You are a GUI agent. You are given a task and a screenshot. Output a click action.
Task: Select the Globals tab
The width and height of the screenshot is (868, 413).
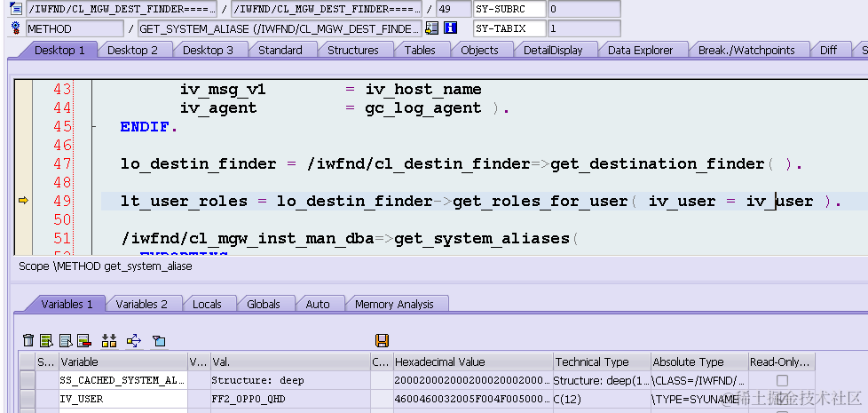click(x=263, y=304)
